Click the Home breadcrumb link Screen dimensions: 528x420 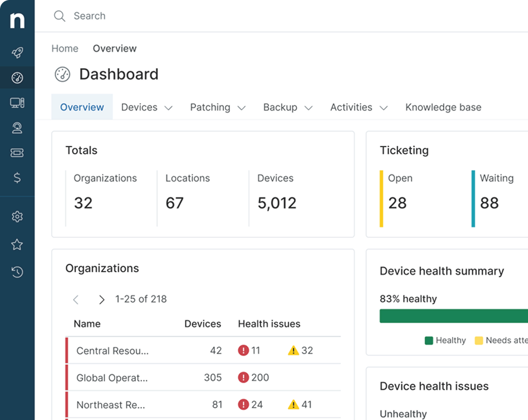(x=65, y=49)
